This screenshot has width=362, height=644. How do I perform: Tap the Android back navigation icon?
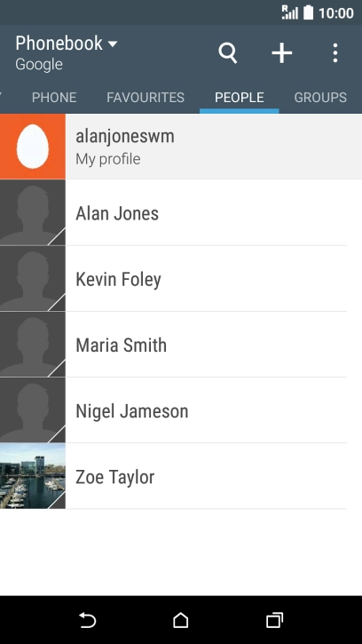click(x=88, y=620)
